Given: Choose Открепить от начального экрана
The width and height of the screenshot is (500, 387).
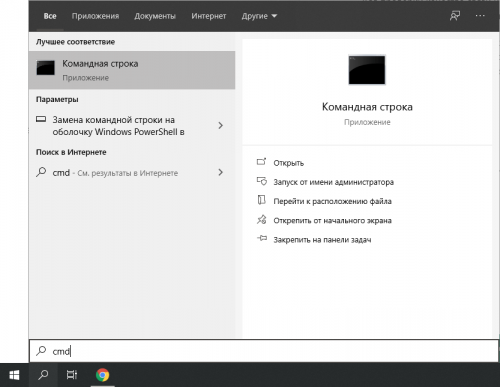Looking at the screenshot, I should (x=332, y=221).
